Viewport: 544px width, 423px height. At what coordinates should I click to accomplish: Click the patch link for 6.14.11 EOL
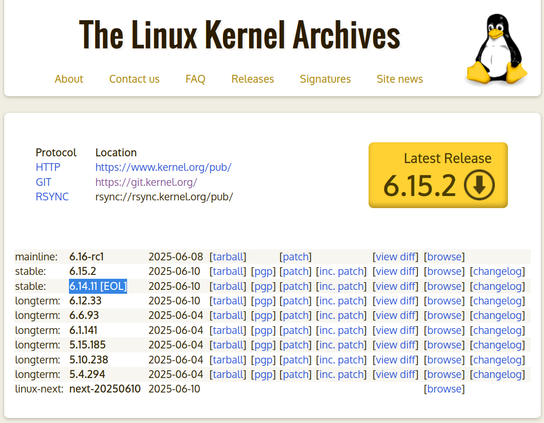pyautogui.click(x=295, y=286)
